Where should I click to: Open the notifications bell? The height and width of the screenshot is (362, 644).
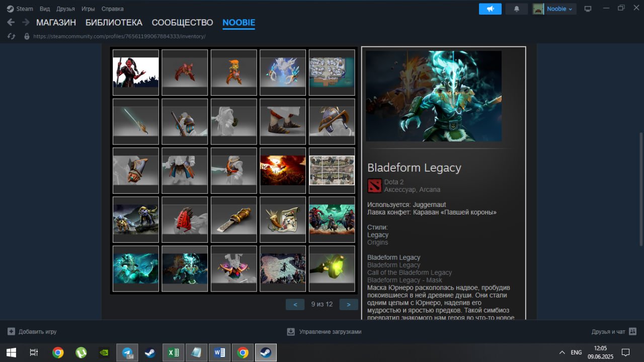[x=516, y=9]
